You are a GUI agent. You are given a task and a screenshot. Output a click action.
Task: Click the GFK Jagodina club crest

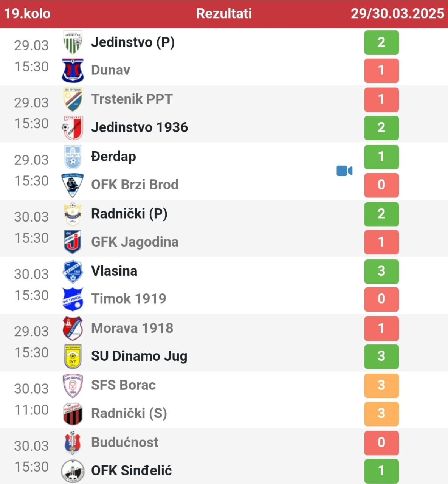pos(73,242)
